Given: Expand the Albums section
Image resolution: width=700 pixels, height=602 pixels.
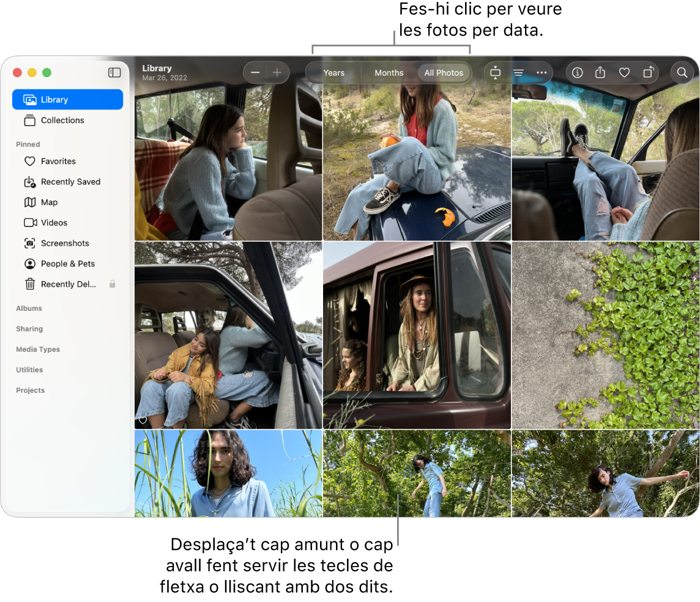Looking at the screenshot, I should point(29,308).
